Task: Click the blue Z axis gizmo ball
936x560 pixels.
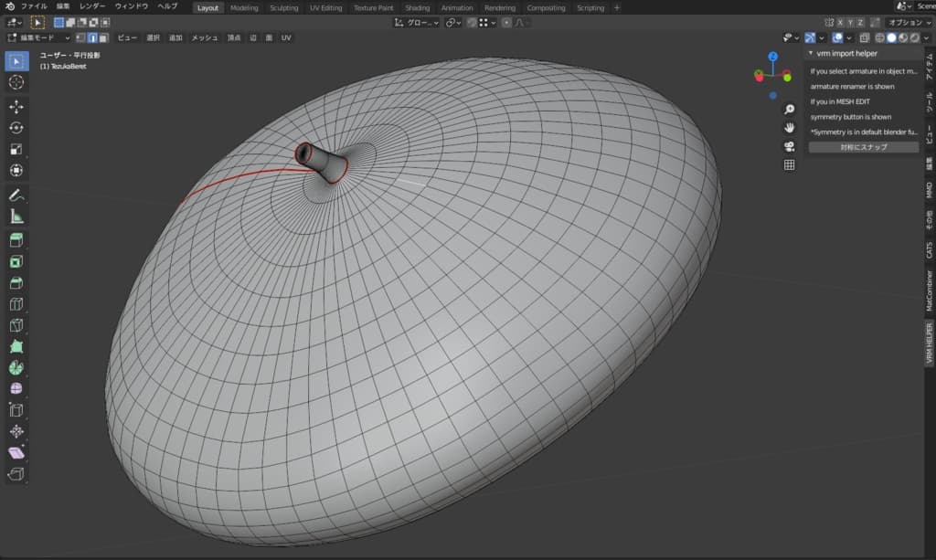Action: pos(772,57)
